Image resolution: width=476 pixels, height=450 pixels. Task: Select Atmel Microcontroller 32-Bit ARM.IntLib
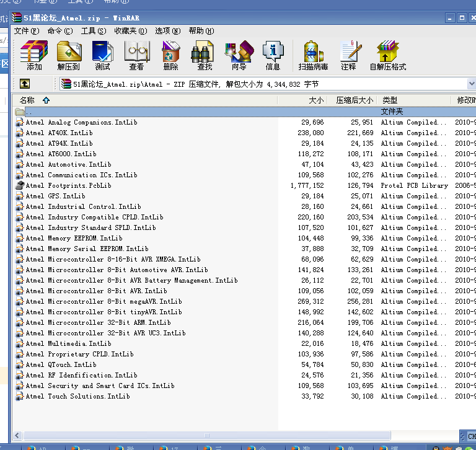point(98,322)
